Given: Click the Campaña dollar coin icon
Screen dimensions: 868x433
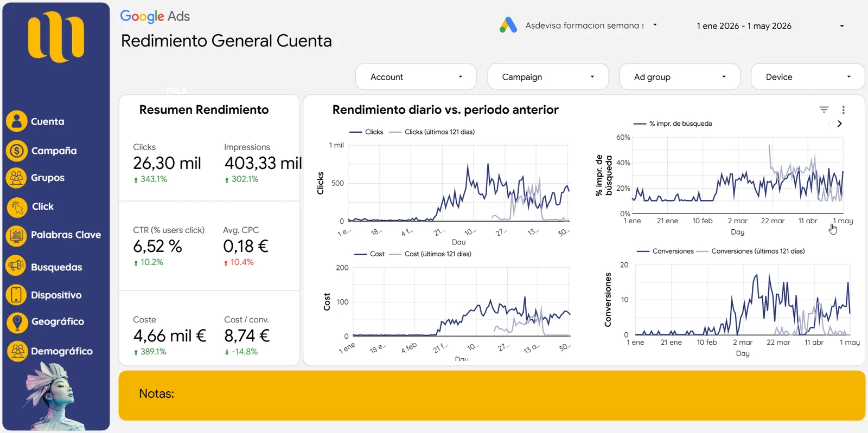Looking at the screenshot, I should tap(17, 151).
